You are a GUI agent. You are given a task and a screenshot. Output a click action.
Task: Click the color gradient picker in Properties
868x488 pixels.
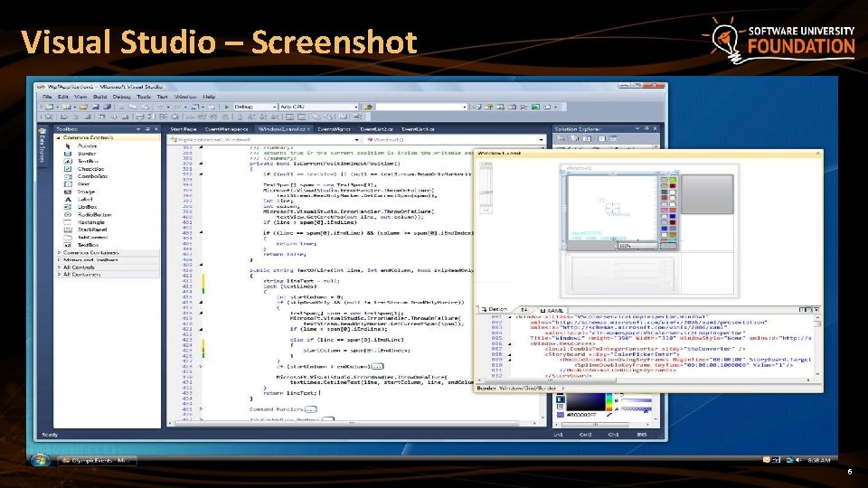click(586, 401)
